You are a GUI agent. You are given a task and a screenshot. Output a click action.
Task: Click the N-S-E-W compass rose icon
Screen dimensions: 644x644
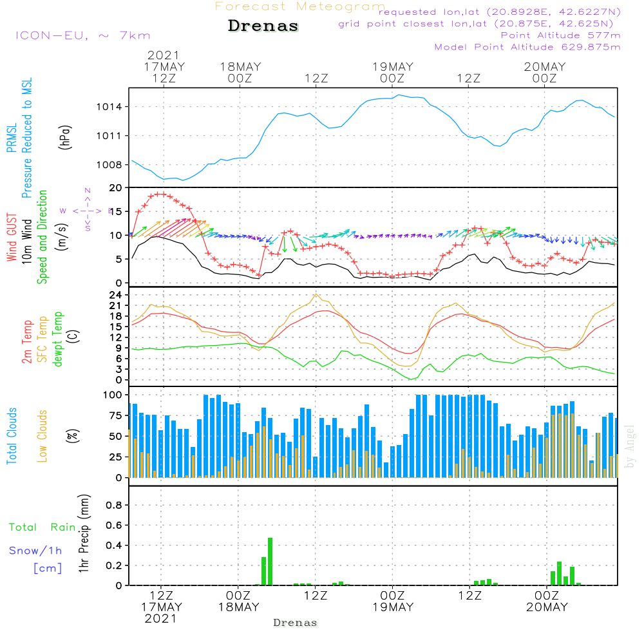click(88, 211)
